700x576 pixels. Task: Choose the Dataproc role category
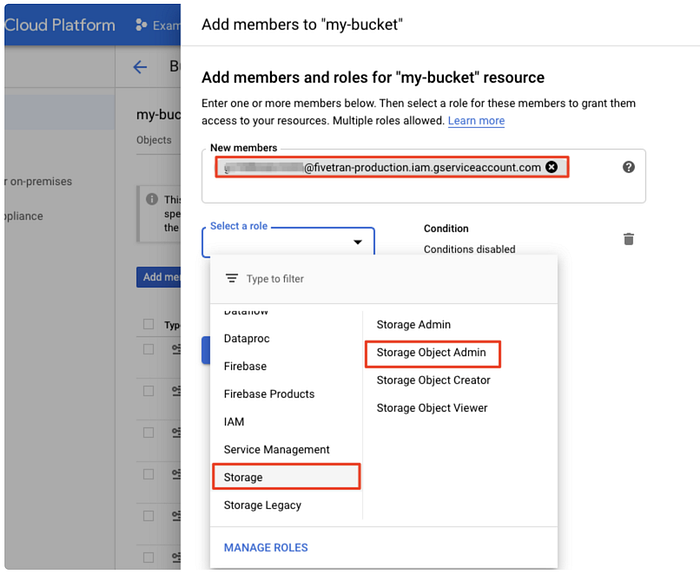click(246, 338)
